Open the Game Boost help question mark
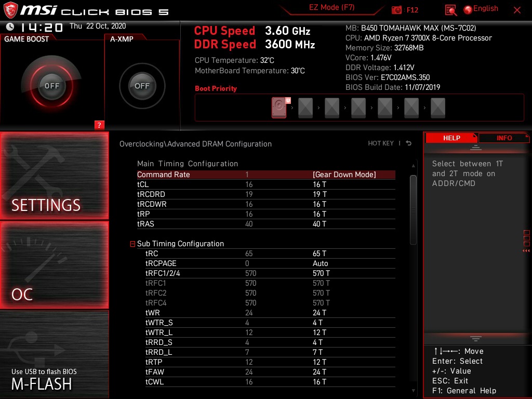The image size is (532, 399). click(x=99, y=125)
